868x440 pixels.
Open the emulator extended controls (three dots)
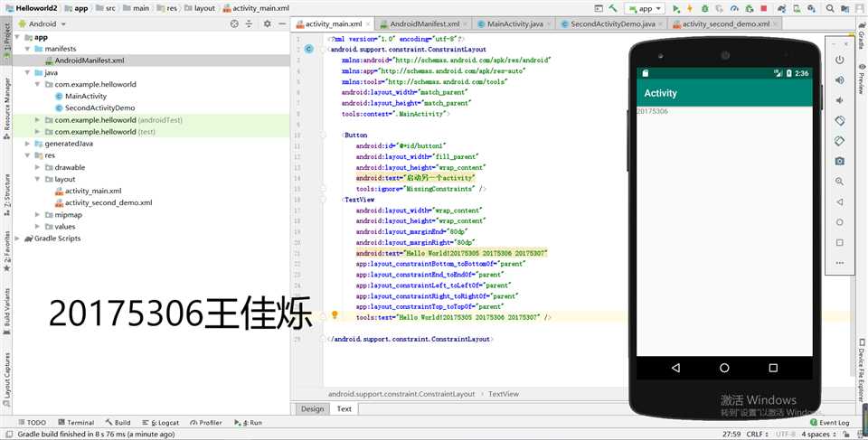pos(839,263)
